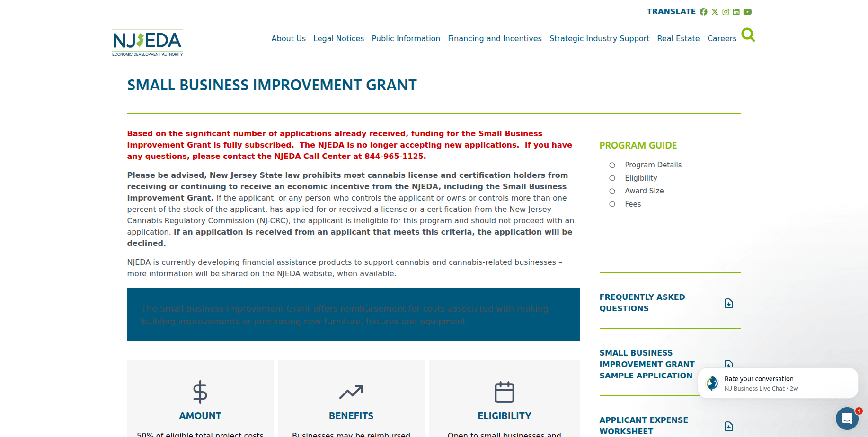Open the Careers menu
This screenshot has height=437, width=868.
(x=722, y=38)
